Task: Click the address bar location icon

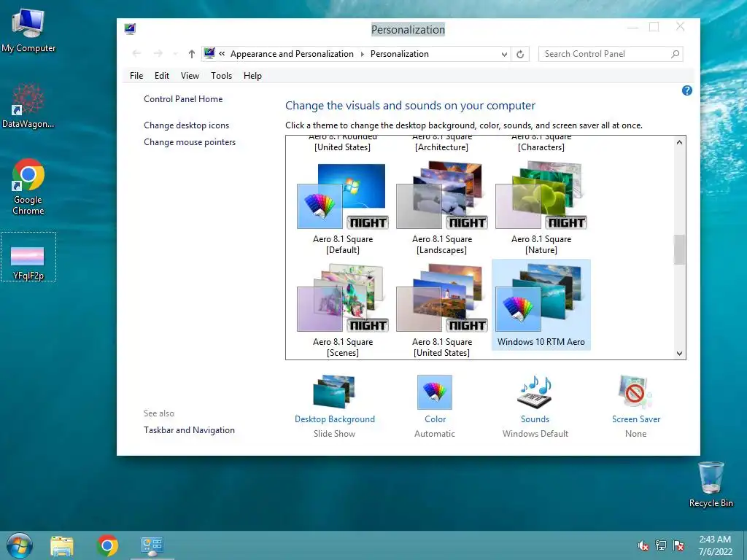Action: click(x=209, y=53)
